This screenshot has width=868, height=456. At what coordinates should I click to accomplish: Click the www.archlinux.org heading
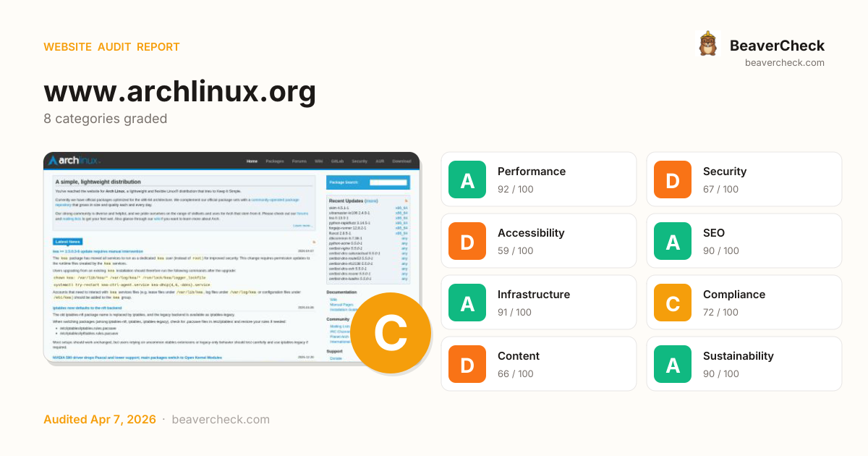[x=180, y=92]
